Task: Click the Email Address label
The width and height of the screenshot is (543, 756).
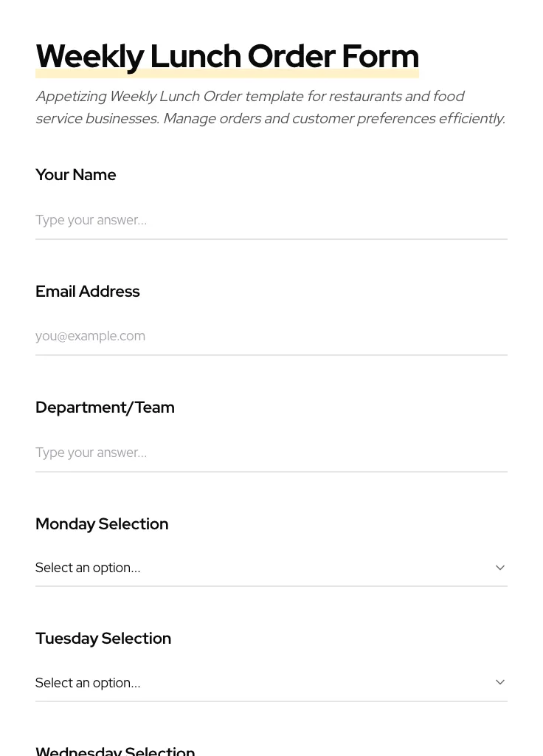Action: tap(88, 292)
